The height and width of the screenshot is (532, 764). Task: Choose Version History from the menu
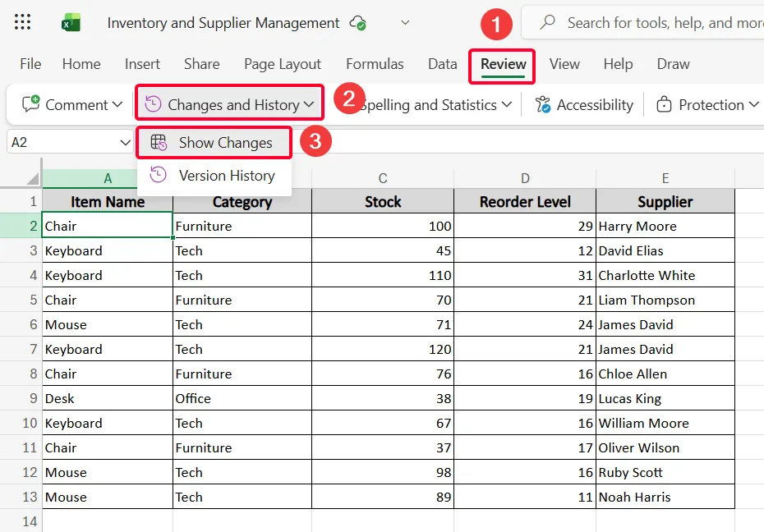coord(214,175)
